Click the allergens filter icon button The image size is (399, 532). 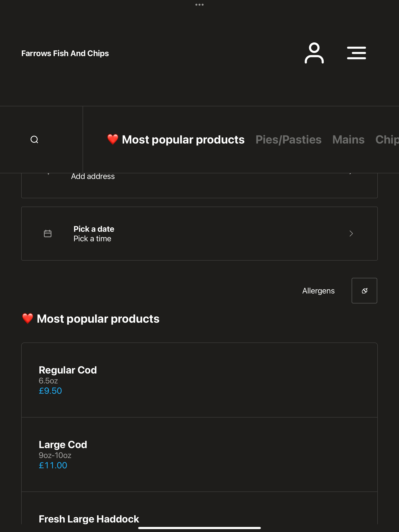[364, 291]
